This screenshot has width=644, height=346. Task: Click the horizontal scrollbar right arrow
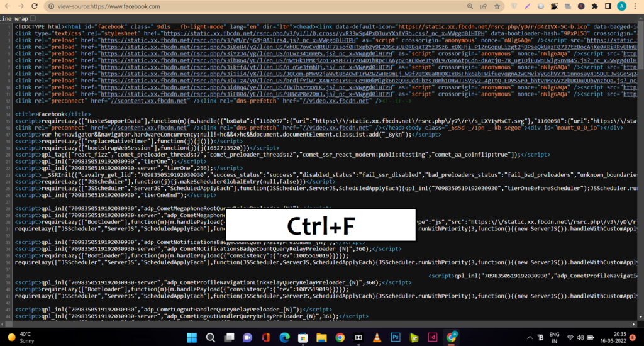634,324
